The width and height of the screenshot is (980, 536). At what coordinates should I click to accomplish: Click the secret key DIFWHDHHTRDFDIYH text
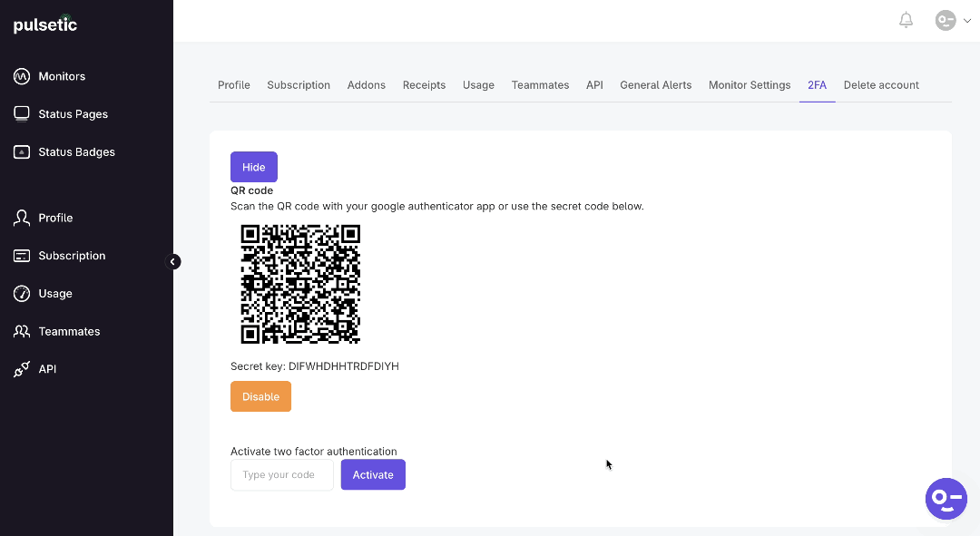[x=344, y=366]
